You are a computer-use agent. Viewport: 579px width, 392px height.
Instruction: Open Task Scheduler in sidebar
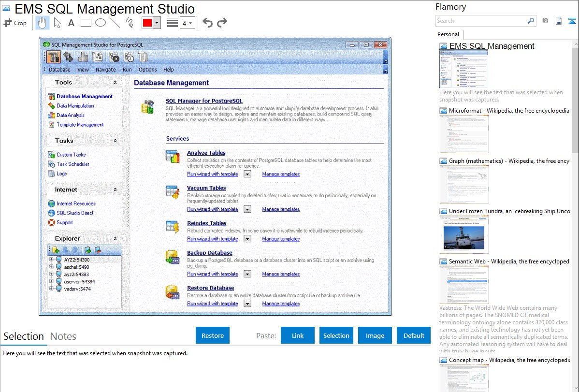[x=73, y=164]
